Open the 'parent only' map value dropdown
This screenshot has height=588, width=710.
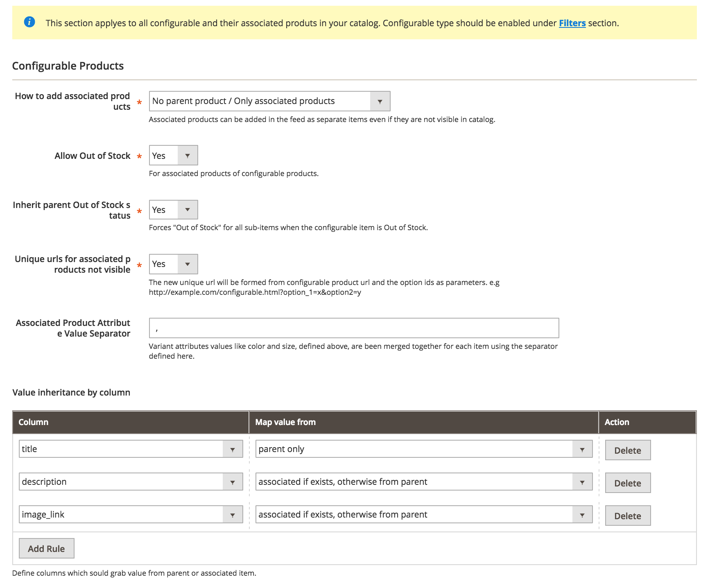click(x=424, y=449)
